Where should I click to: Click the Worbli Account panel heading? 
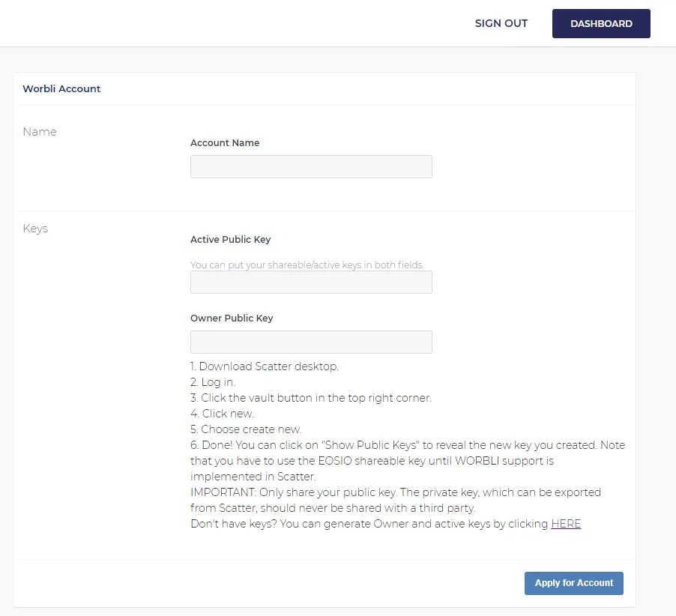pyautogui.click(x=61, y=88)
